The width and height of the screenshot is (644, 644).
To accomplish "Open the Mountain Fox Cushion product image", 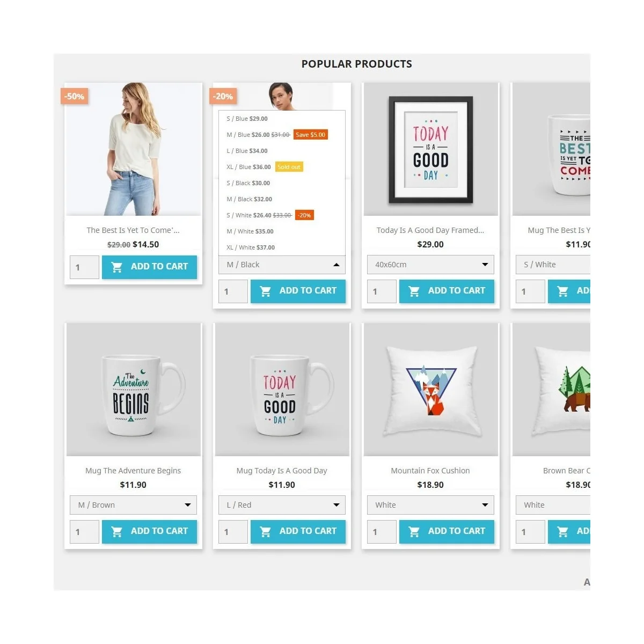I will [x=430, y=390].
